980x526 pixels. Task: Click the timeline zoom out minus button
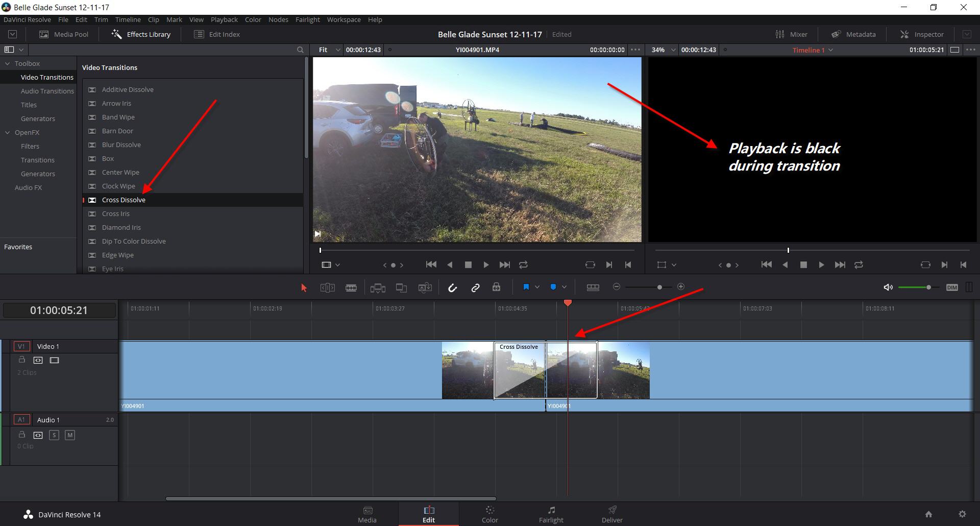[617, 286]
